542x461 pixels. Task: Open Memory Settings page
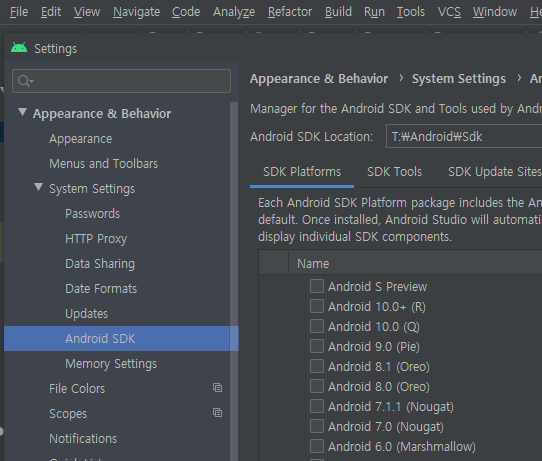pyautogui.click(x=111, y=364)
